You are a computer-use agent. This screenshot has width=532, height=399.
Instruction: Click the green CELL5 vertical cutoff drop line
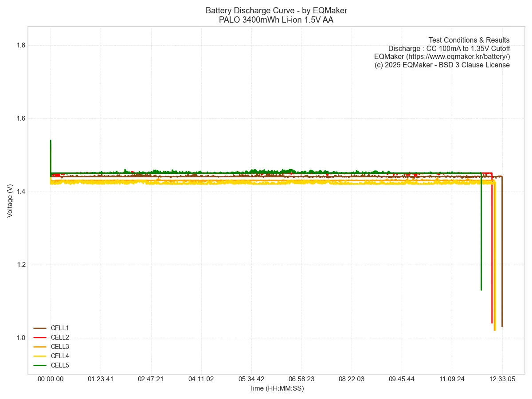tap(481, 235)
